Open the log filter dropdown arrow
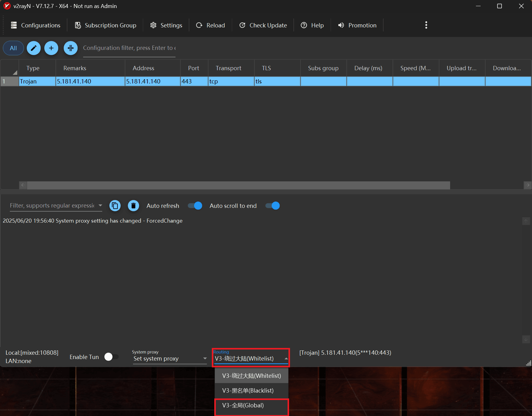532x416 pixels. pos(100,205)
